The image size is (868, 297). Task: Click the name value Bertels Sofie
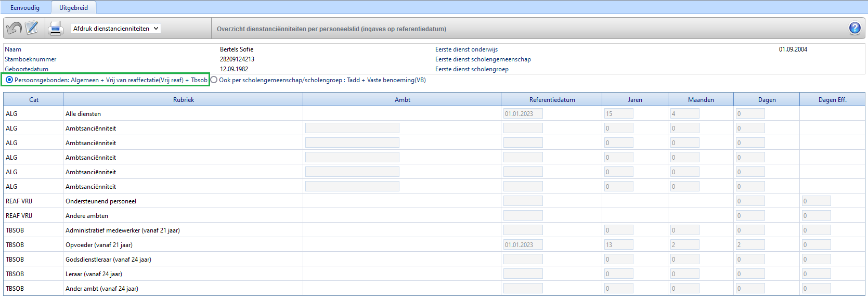point(237,49)
